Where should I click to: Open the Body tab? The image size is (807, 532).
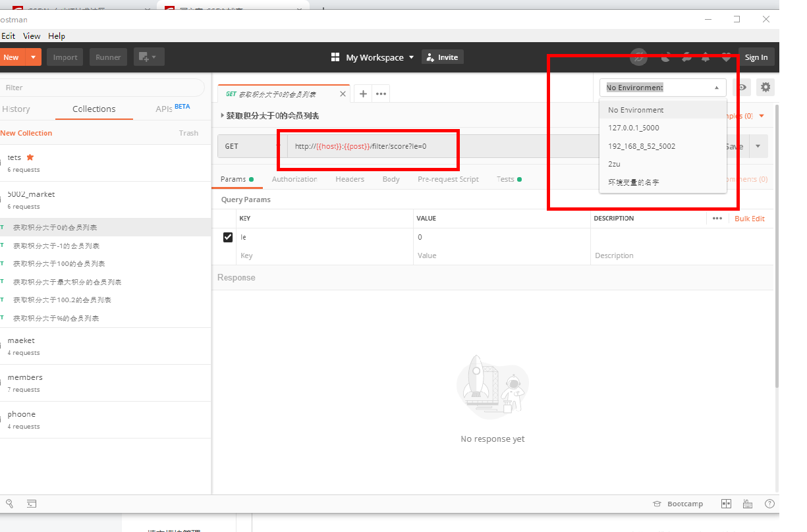[x=391, y=179]
